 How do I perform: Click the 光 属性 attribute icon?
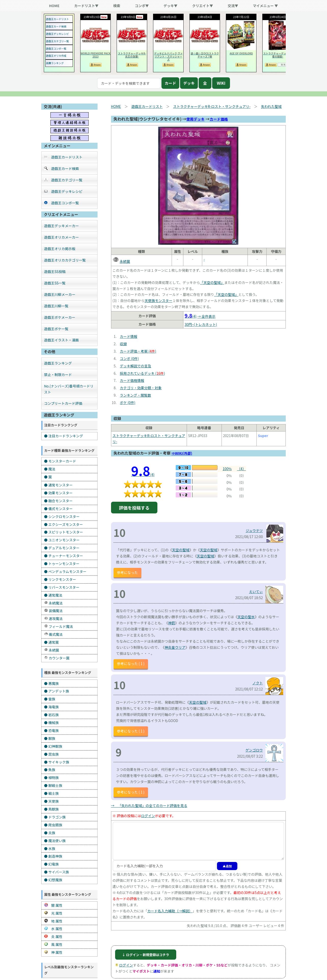click(x=46, y=913)
